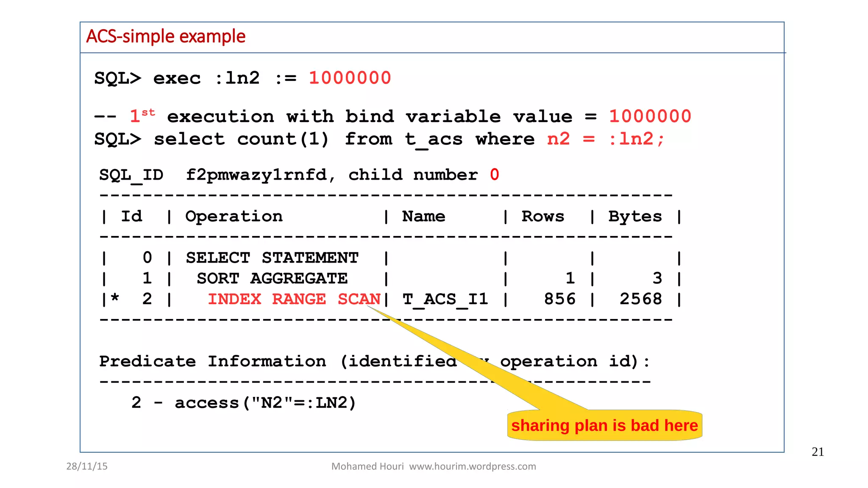Viewport: 868px width, 488px height.
Task: Click the red value 1000000 in exec line
Action: tap(350, 78)
